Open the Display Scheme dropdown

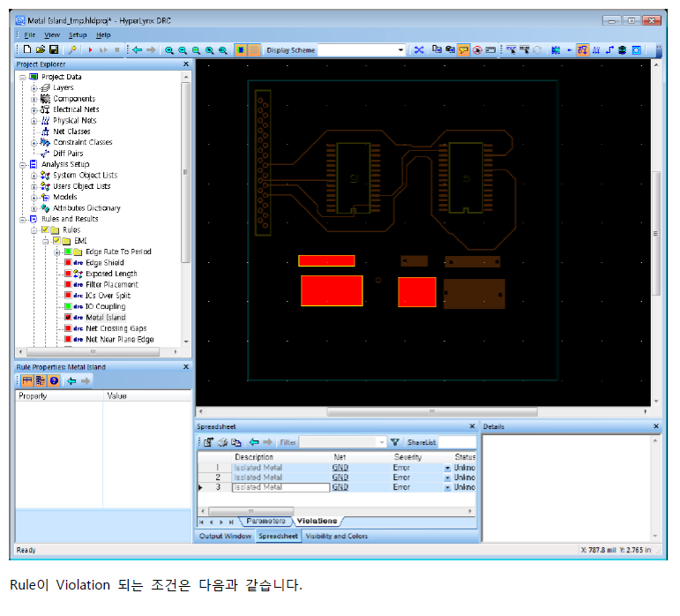(x=400, y=50)
